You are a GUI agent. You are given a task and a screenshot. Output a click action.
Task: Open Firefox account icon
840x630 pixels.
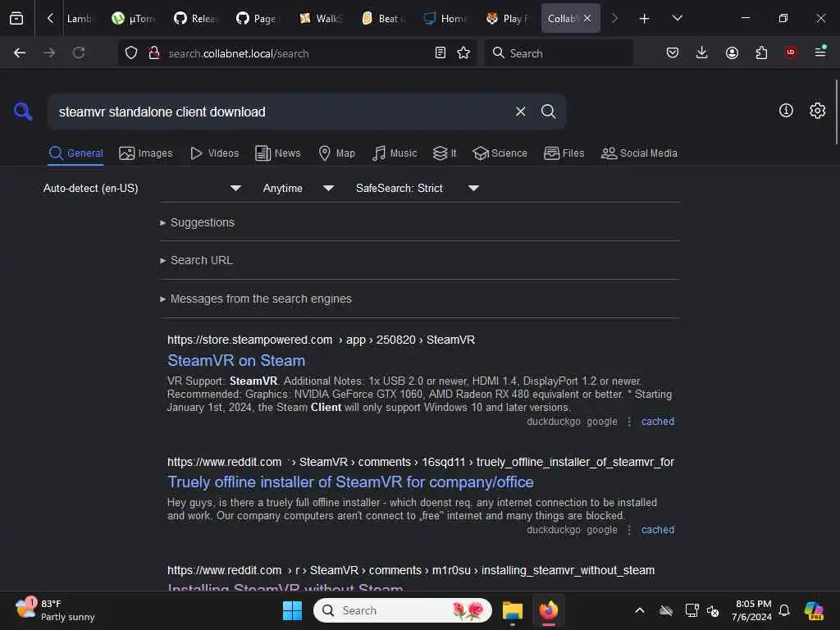click(x=732, y=52)
